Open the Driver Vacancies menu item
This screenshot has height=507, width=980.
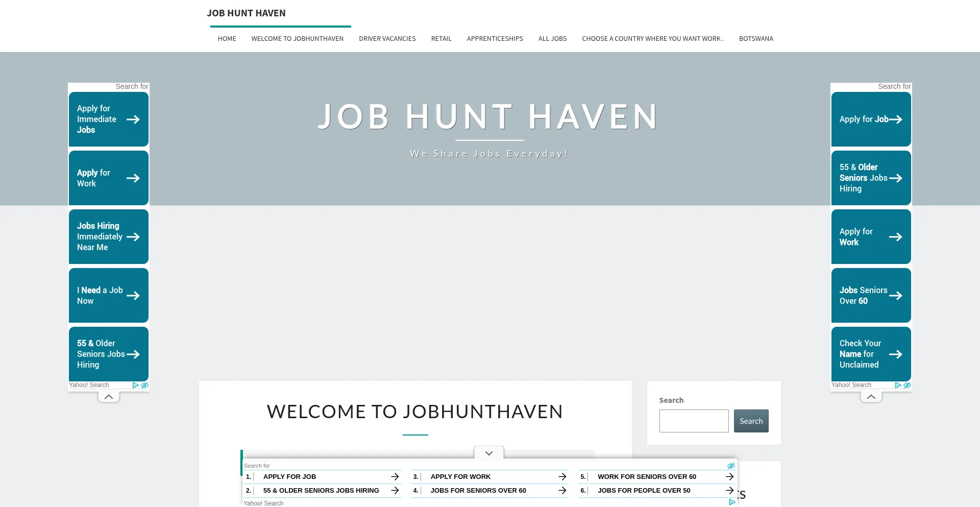coord(387,39)
